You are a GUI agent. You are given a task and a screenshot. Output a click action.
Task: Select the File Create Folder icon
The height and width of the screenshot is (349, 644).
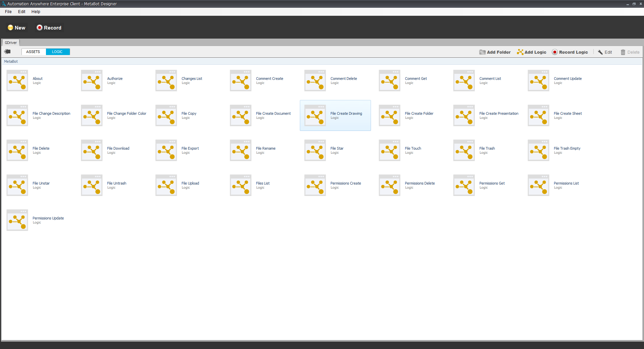[389, 115]
